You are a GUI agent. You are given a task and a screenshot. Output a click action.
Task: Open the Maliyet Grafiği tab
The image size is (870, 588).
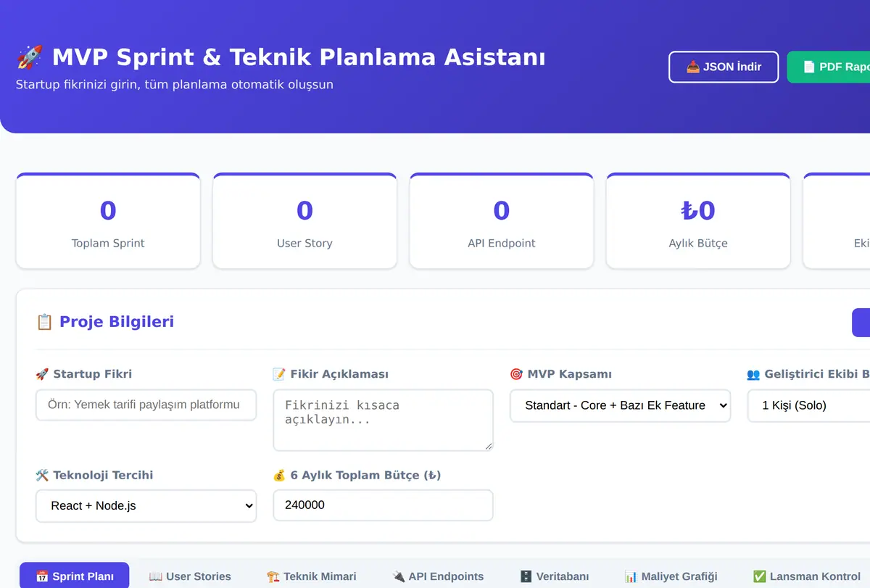[x=671, y=576]
